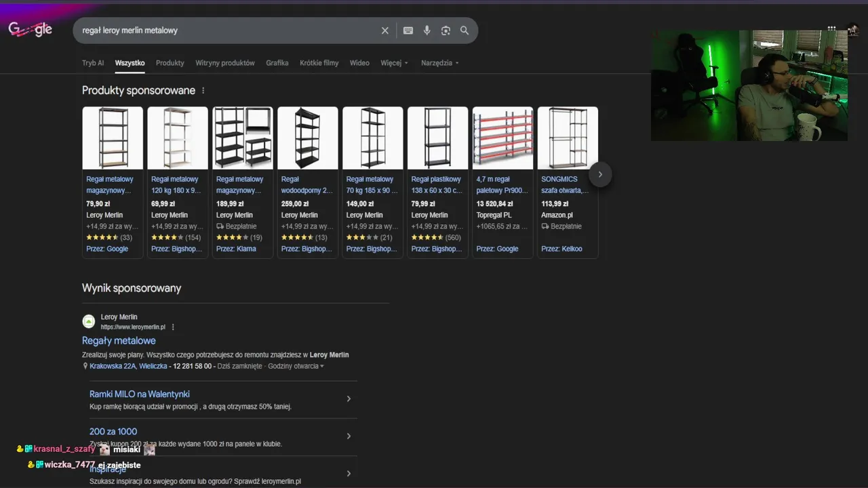Viewport: 868px width, 488px height.
Task: Switch to the Produkty tab
Action: [170, 63]
